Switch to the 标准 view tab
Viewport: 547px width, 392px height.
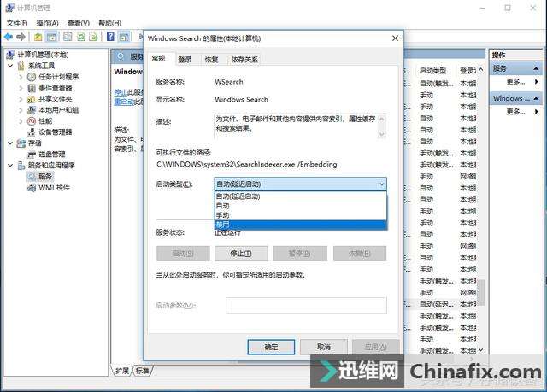(x=143, y=371)
